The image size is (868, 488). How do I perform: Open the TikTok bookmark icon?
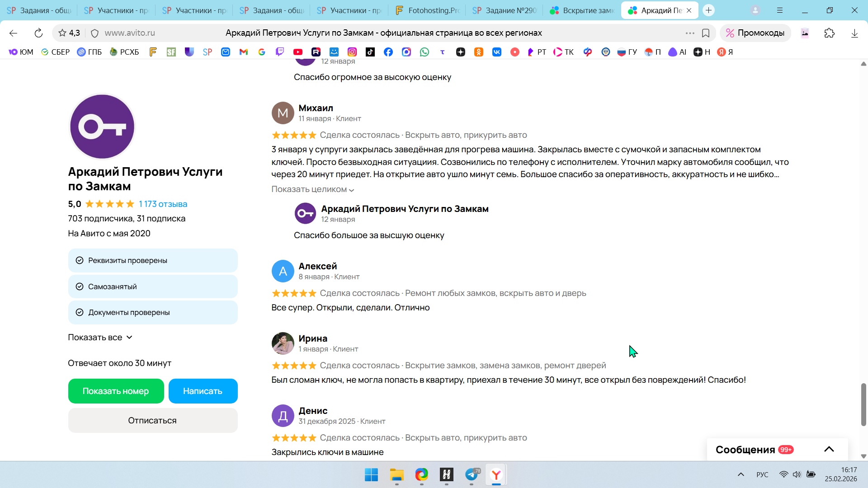click(370, 52)
